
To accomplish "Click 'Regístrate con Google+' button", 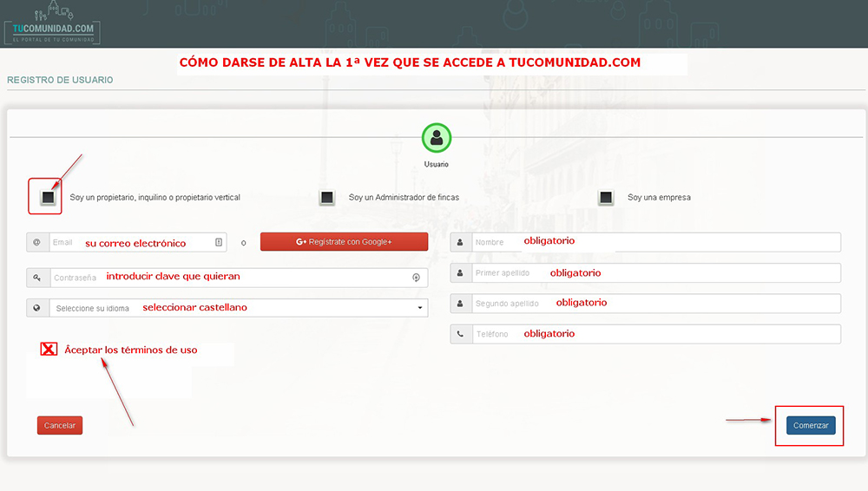I will (x=344, y=241).
